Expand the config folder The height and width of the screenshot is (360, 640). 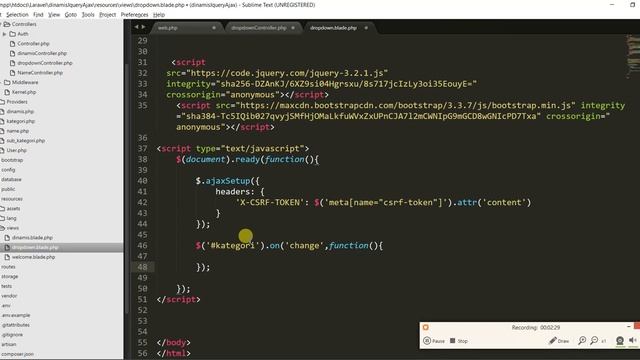8,170
